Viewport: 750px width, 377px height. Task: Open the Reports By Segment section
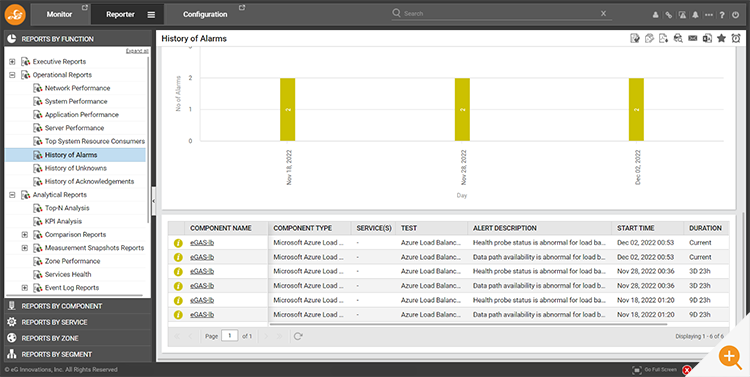coord(77,355)
